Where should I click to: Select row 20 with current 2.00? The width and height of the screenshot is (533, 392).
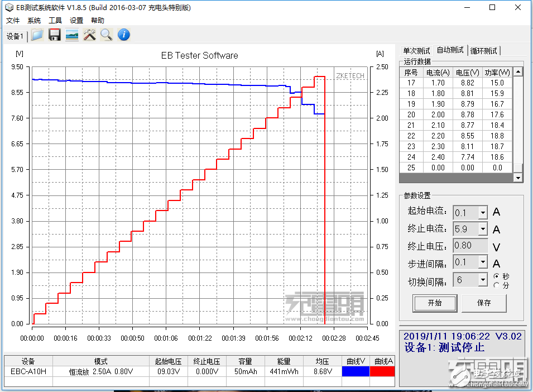[456, 115]
